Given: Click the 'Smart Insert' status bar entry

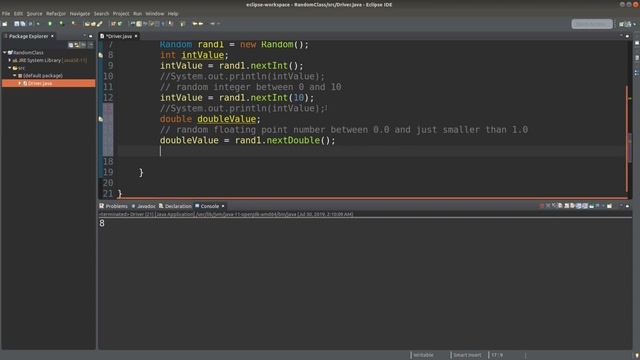Looking at the screenshot, I should pos(467,355).
